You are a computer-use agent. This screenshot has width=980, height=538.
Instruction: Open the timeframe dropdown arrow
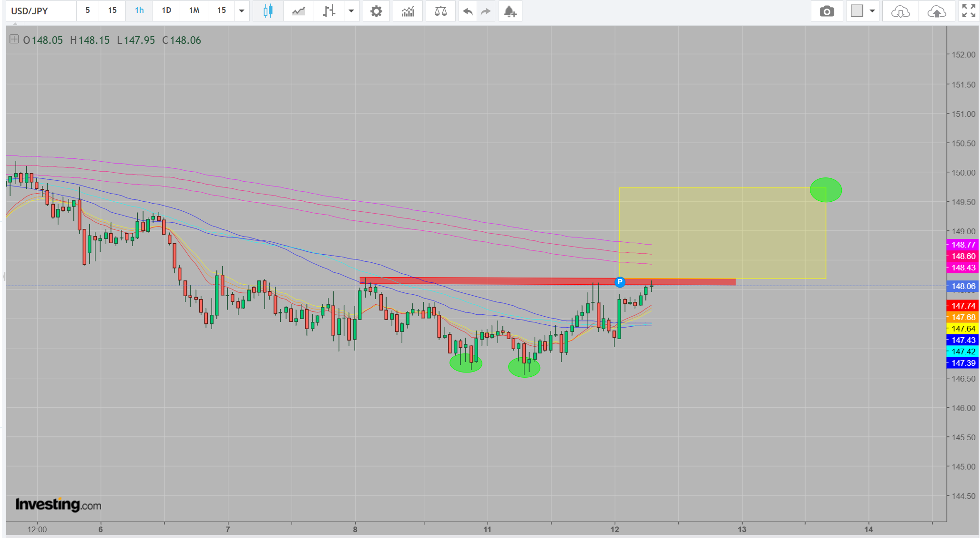click(242, 10)
